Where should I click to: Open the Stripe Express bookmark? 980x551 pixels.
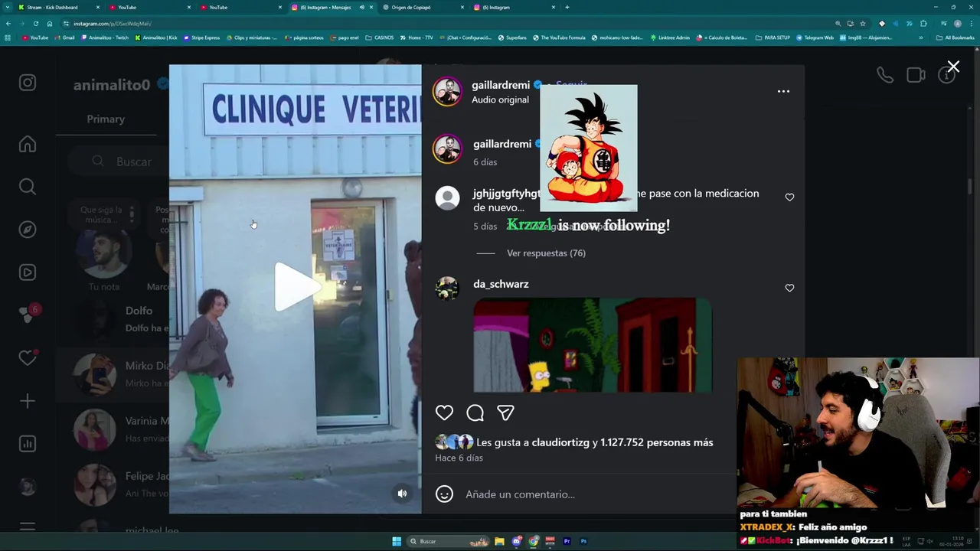click(201, 37)
